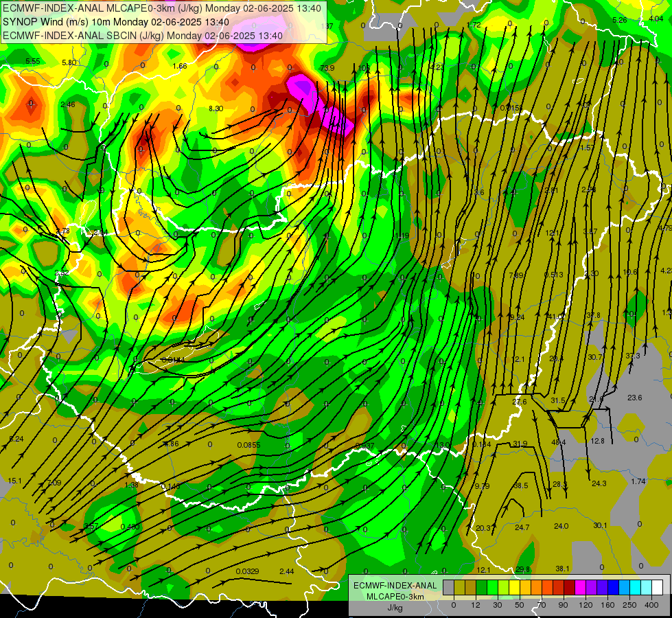Viewport: 672px width, 618px height.
Task: Click the map value 30.1
Action: click(x=600, y=525)
